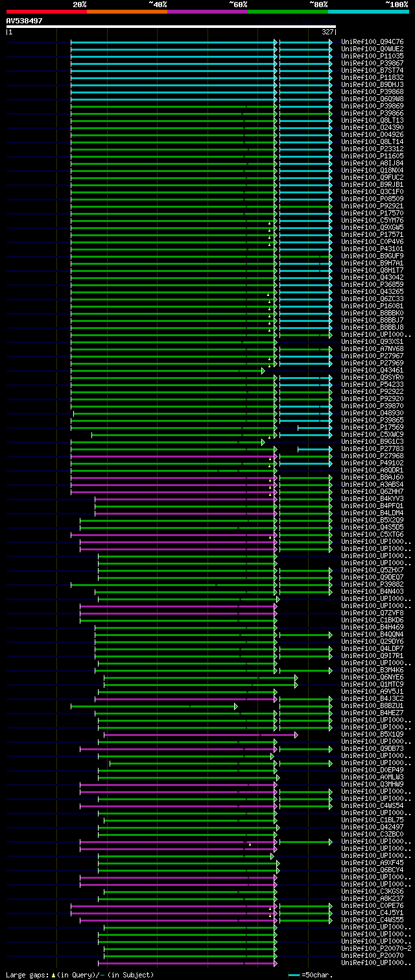
Task: Select hit label UniRef100_B5X1Q9
Action: [x=372, y=734]
